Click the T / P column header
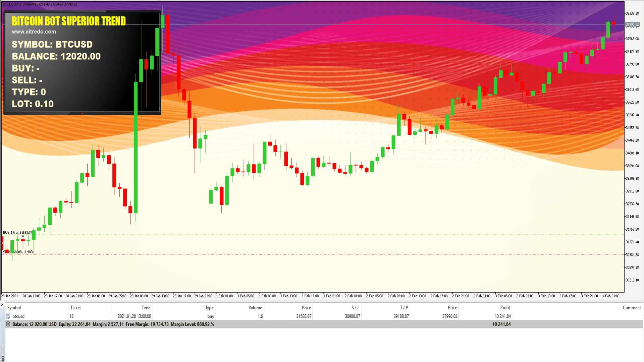The height and width of the screenshot is (362, 644). point(404,307)
